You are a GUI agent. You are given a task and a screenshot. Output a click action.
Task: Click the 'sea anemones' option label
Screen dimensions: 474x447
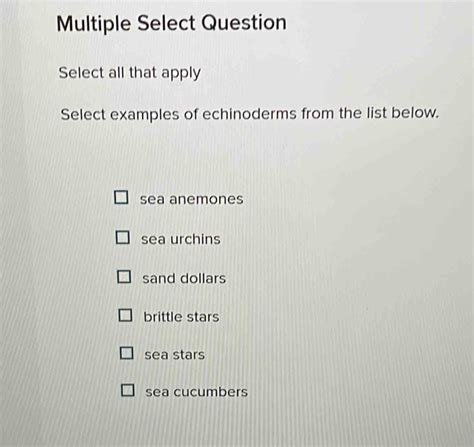[x=191, y=199]
